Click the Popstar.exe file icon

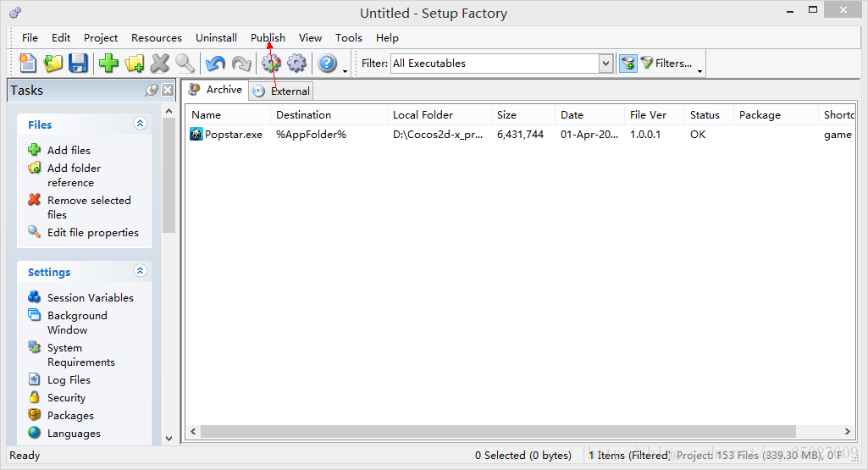(x=196, y=134)
